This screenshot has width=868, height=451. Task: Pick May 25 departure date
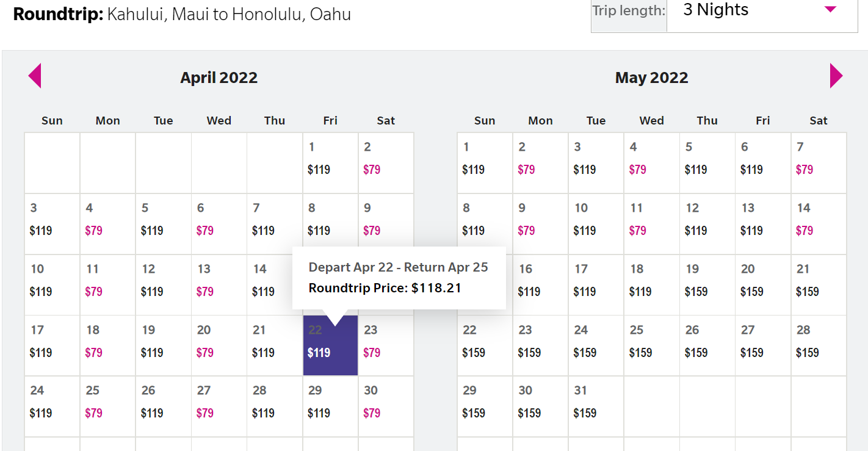(651, 345)
